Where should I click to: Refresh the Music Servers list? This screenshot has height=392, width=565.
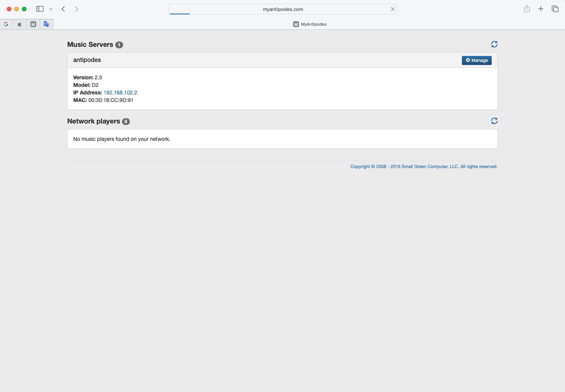coord(494,44)
